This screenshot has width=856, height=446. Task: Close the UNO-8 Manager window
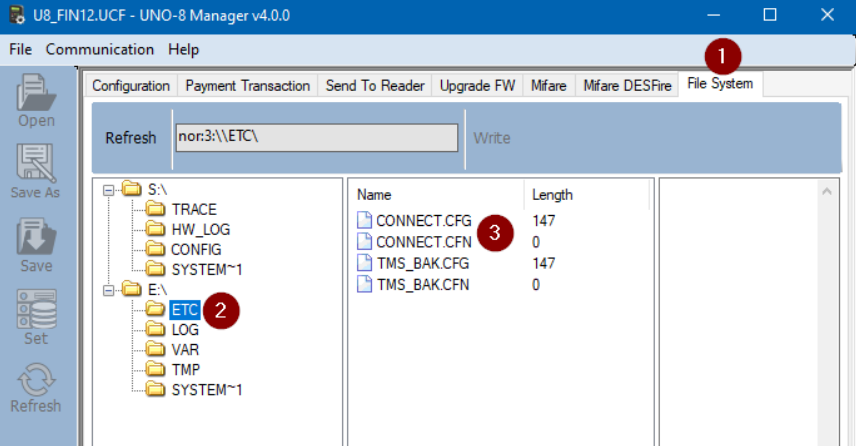click(x=827, y=15)
